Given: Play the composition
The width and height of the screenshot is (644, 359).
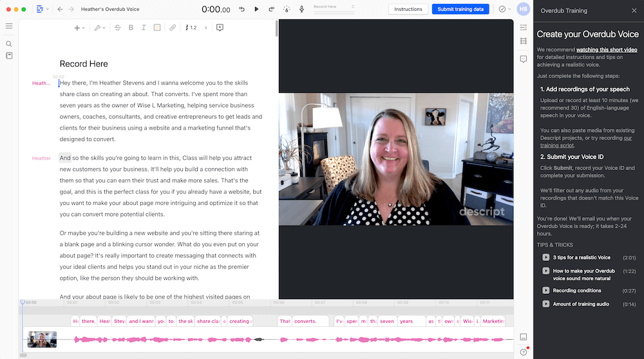Looking at the screenshot, I should 256,9.
